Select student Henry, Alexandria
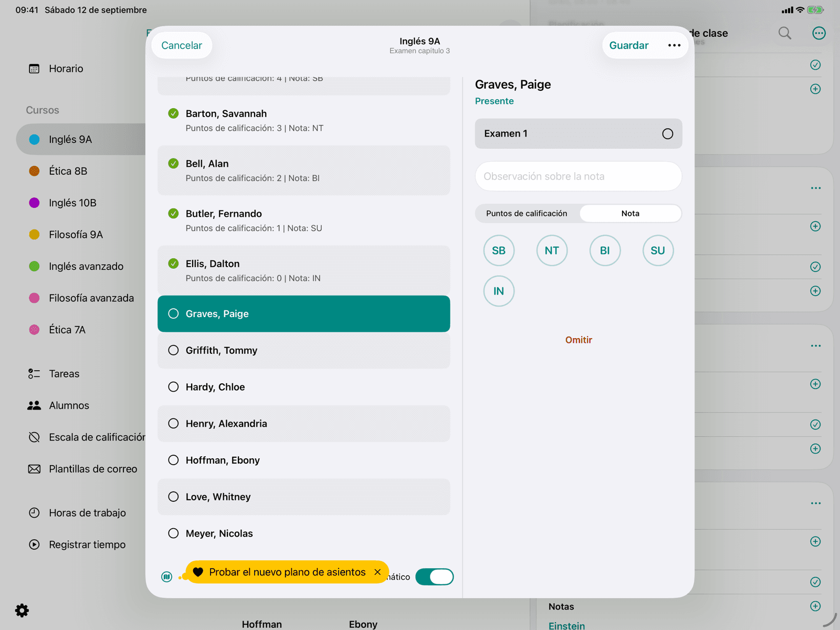The width and height of the screenshot is (840, 630). pos(303,424)
